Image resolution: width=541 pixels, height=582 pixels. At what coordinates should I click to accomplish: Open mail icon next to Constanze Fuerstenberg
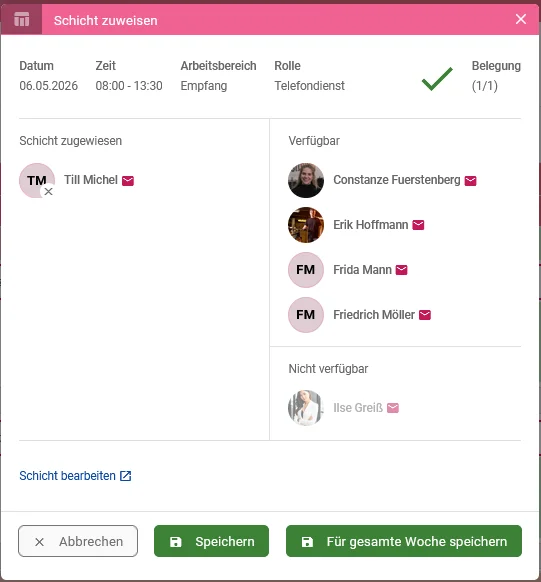(x=470, y=181)
